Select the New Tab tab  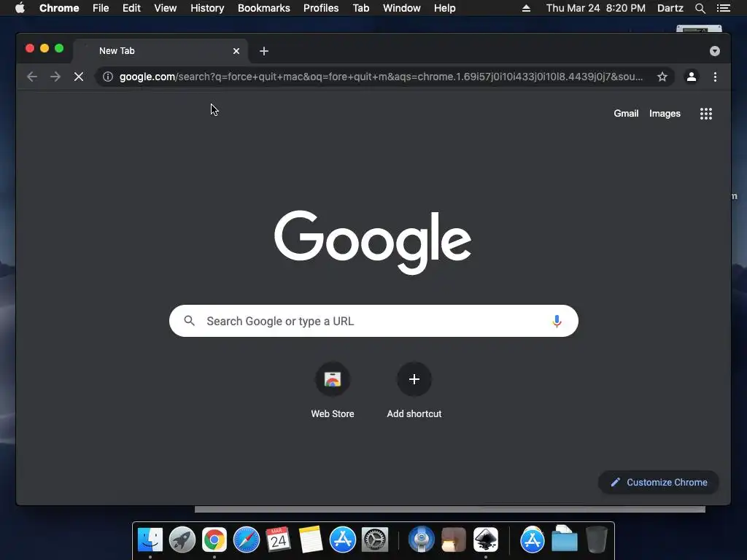[x=160, y=51]
